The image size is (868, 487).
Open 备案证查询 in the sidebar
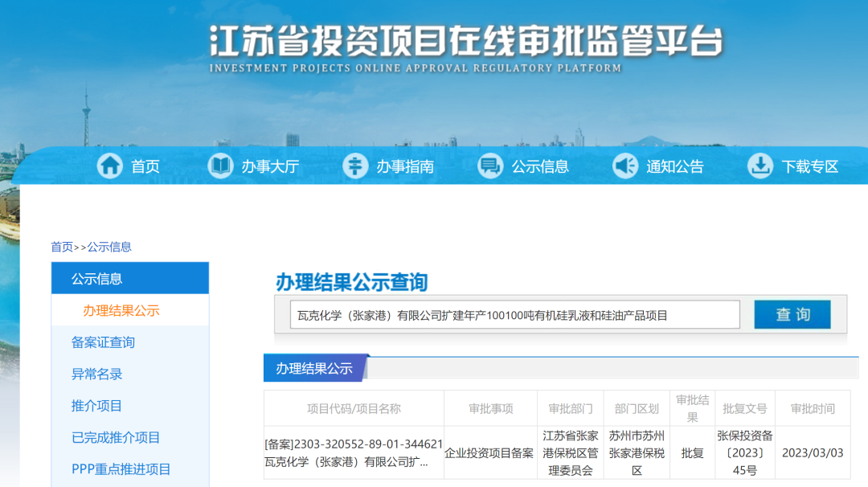click(103, 342)
